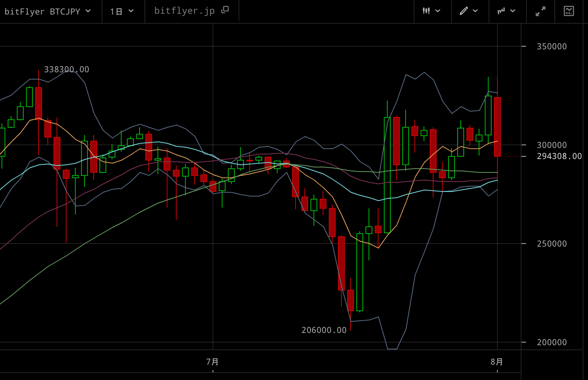Click the current price 294308.00 label
The width and height of the screenshot is (588, 380).
(x=559, y=156)
